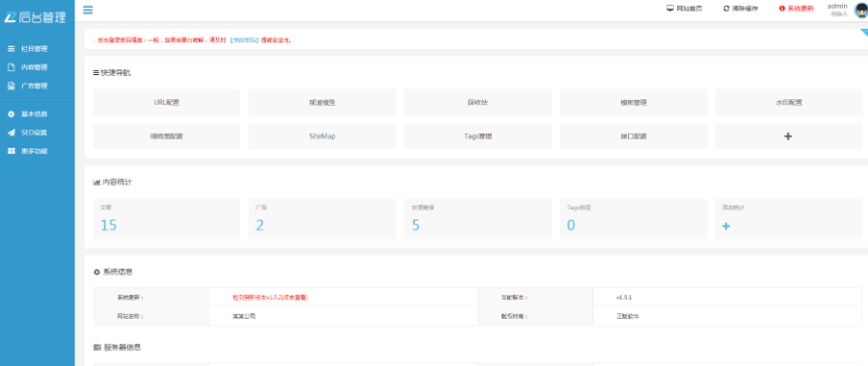Click the blue 修改密码 link in warning
868x366 pixels.
(x=244, y=40)
